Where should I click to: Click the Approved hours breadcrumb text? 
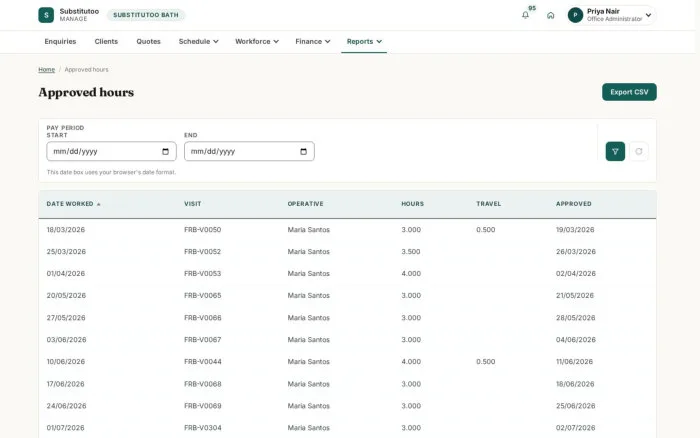[x=86, y=70]
